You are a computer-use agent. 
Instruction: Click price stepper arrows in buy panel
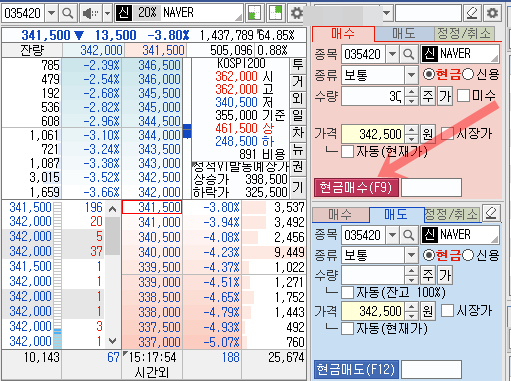tap(411, 134)
